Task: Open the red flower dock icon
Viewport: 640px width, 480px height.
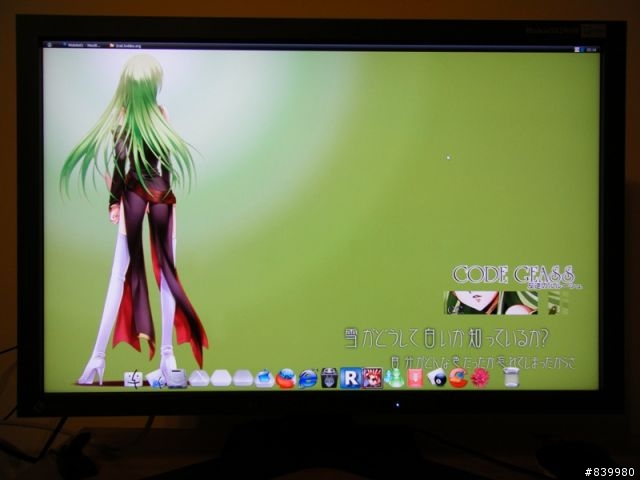Action: click(x=480, y=378)
